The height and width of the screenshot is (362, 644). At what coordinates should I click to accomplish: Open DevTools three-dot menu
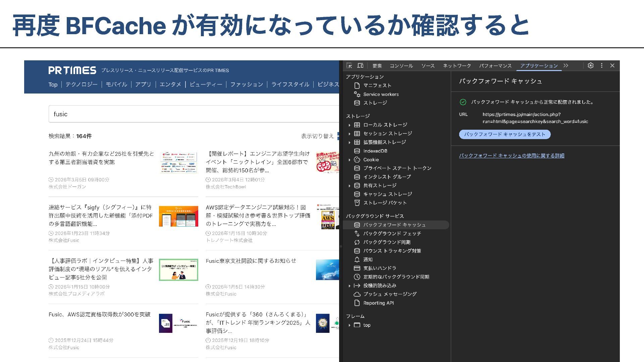(602, 66)
